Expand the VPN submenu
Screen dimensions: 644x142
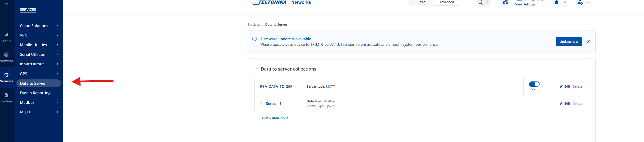57,35
